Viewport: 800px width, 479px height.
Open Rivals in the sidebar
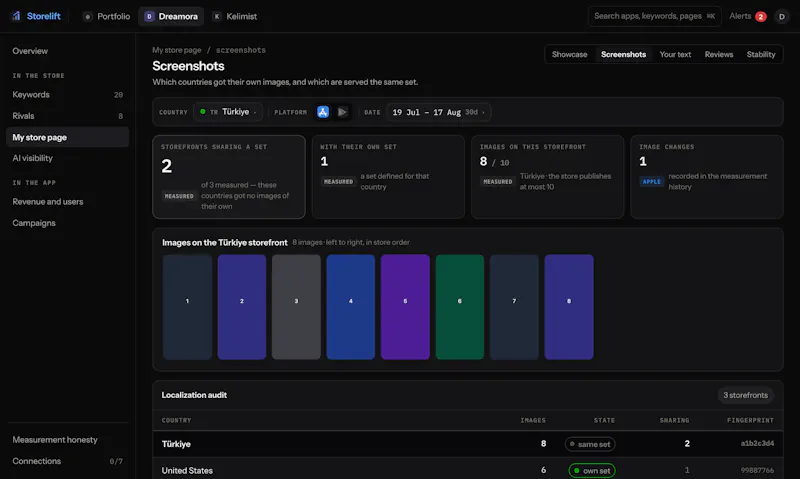tap(67, 116)
